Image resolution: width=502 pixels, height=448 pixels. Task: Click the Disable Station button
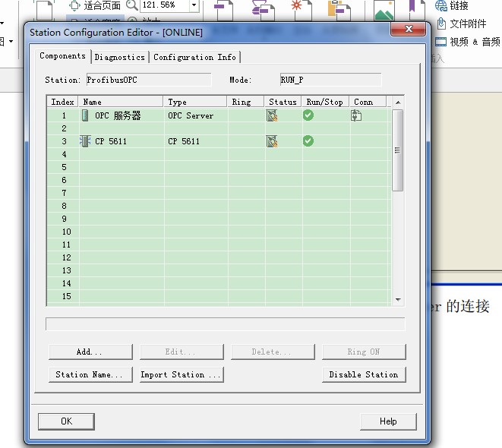(x=364, y=374)
